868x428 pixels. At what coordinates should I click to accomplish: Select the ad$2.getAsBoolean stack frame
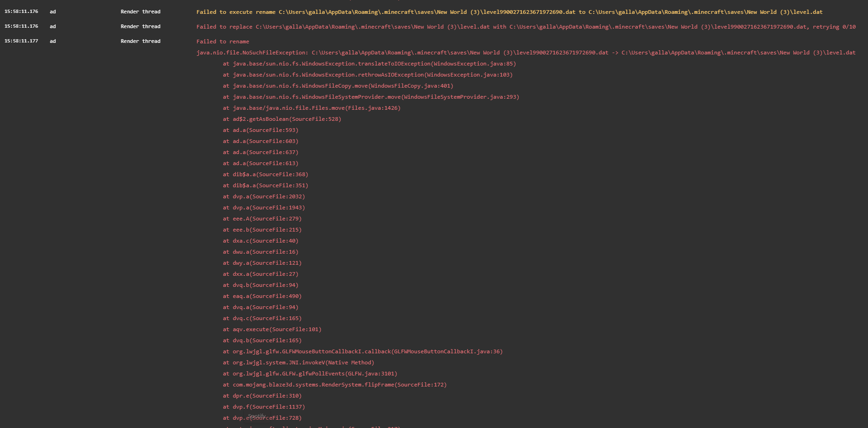point(282,119)
